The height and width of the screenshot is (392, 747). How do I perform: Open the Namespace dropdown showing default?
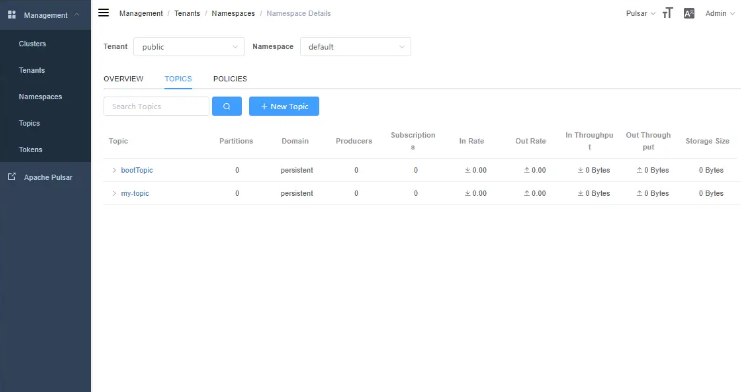point(355,47)
